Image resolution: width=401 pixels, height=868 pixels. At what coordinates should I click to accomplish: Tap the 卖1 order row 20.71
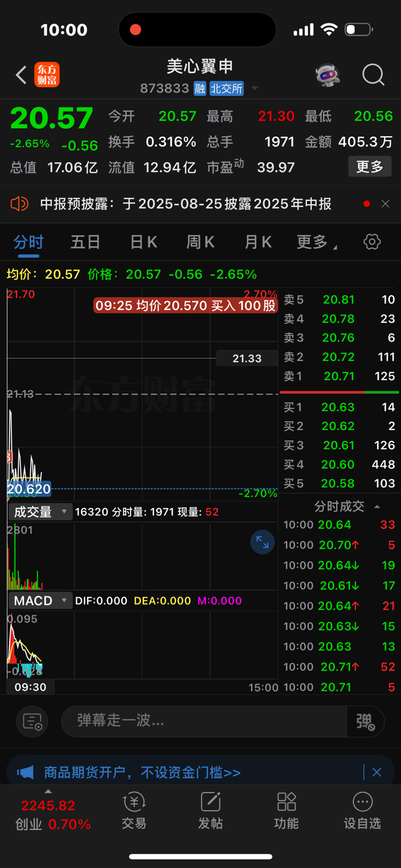point(339,376)
